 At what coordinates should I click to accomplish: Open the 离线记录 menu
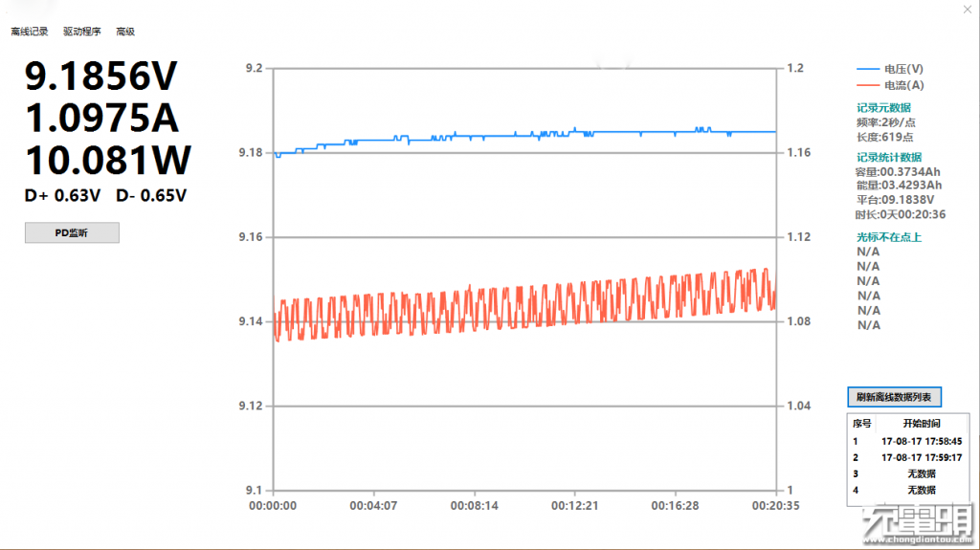pyautogui.click(x=30, y=32)
